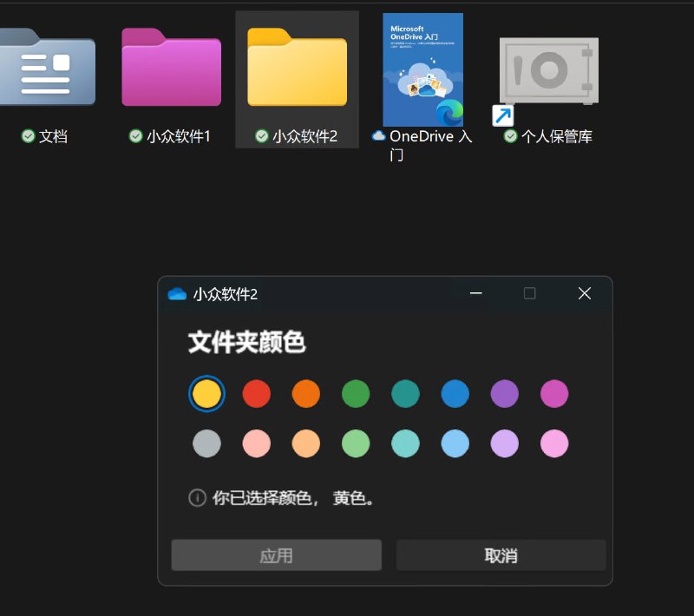
Task: Select the orange folder color
Action: click(x=306, y=393)
